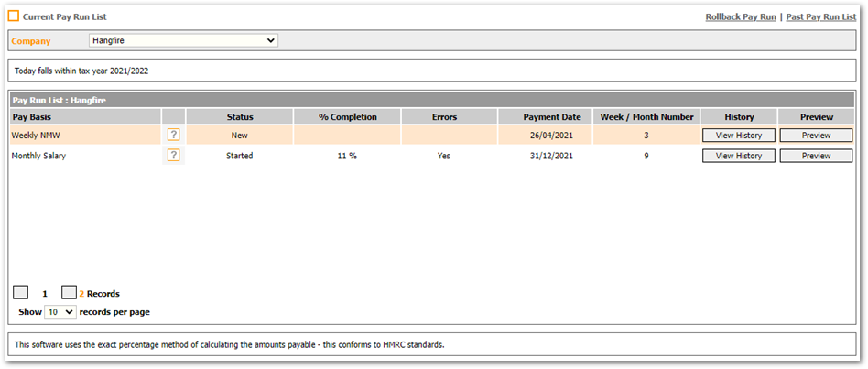Click the pagination box left of page 1
Screen dimensions: 868x369
point(20,293)
